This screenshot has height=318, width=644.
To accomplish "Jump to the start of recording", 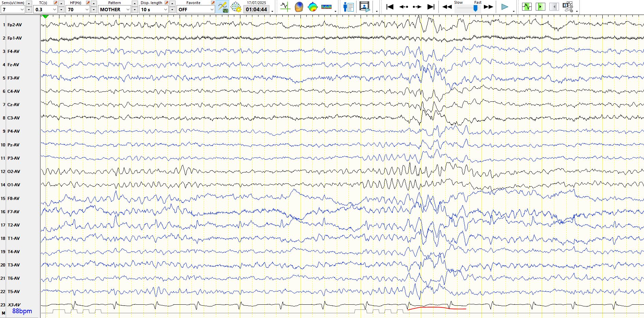I will click(x=390, y=7).
